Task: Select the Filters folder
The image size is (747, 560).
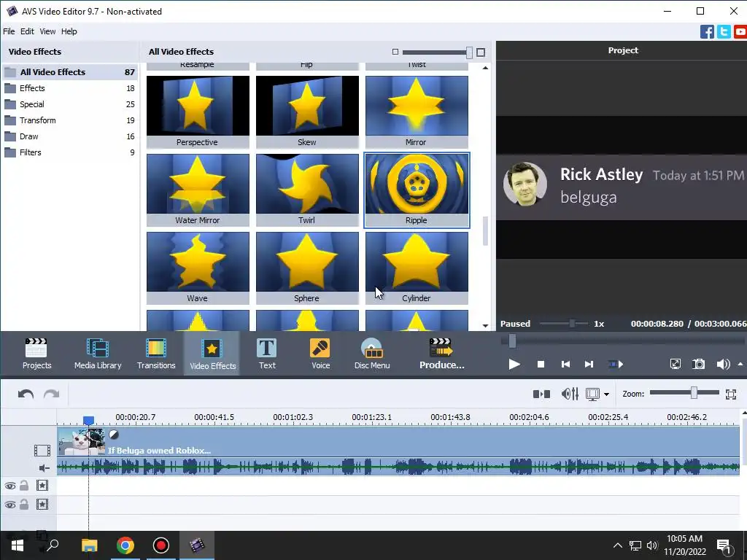Action: point(70,152)
